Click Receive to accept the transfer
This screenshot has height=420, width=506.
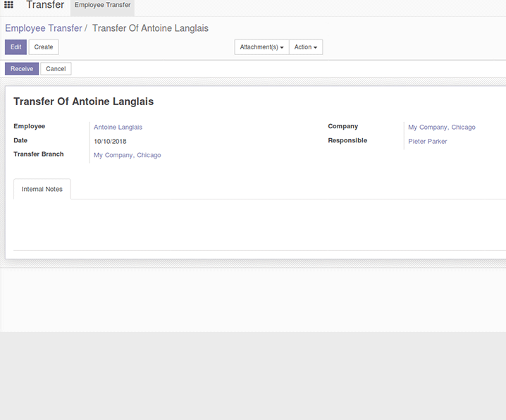pos(22,69)
